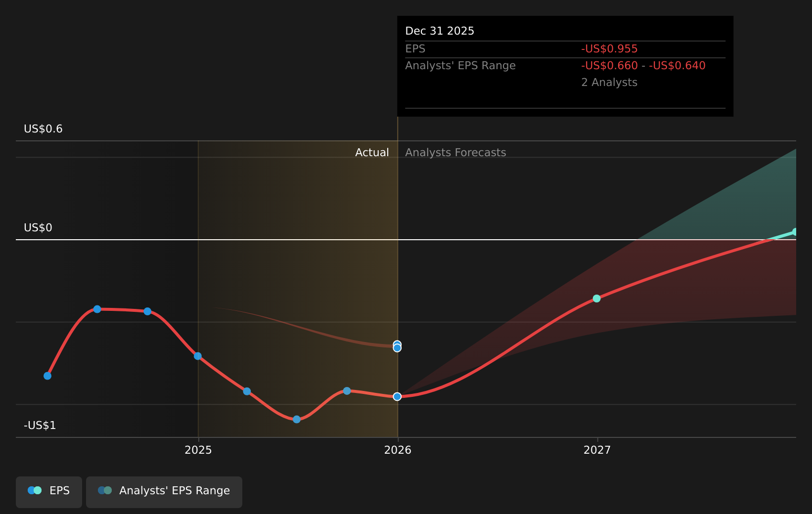Click the EPS data point at the mid-2024 peak
Viewport: 812px width, 514px height.
(97, 309)
